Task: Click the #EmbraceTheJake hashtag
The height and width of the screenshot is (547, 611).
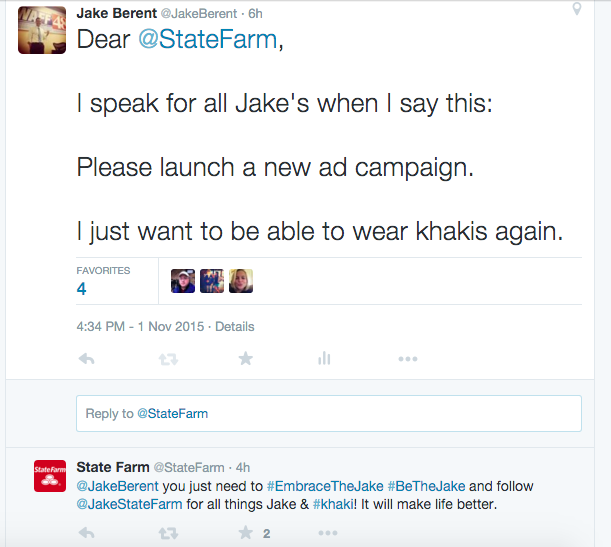Action: click(x=325, y=487)
